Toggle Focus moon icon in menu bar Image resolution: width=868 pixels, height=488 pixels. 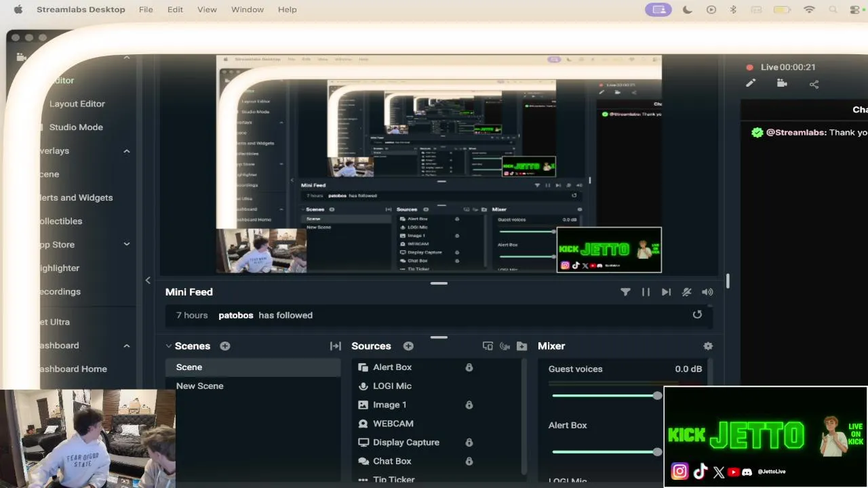point(687,9)
